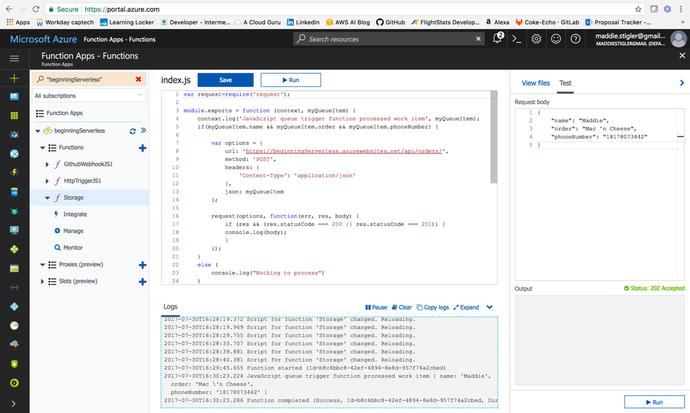Open the help question mark icon

coord(575,38)
